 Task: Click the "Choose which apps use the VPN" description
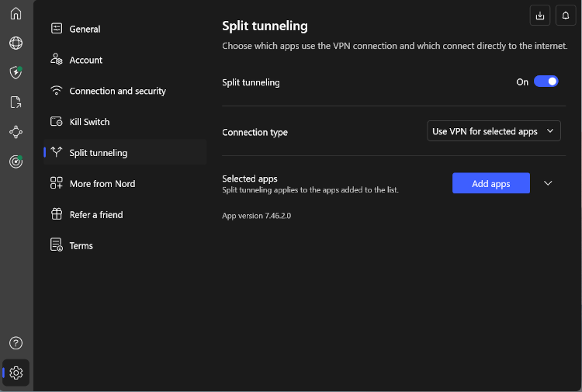395,46
